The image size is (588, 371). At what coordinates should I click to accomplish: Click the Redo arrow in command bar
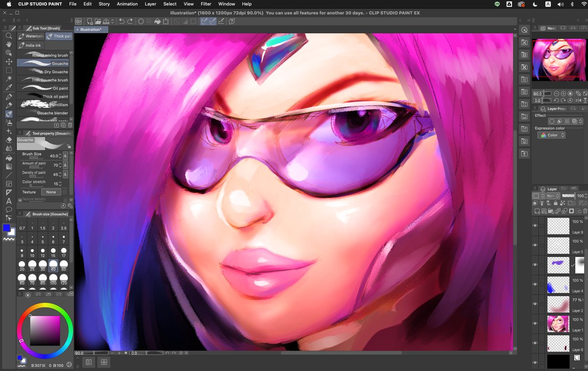click(130, 22)
